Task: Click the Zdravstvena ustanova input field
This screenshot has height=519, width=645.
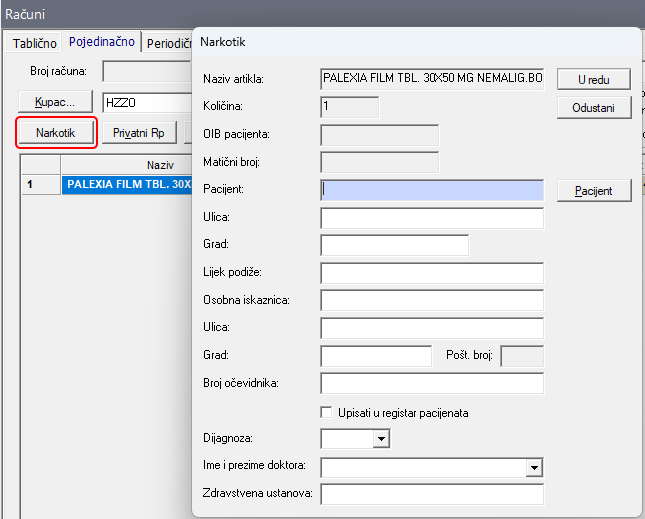Action: (432, 494)
